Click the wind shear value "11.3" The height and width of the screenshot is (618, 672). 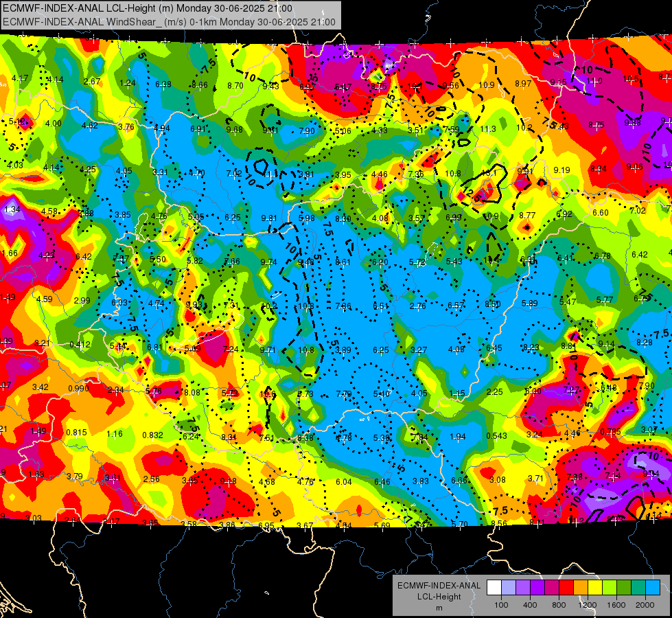(488, 128)
